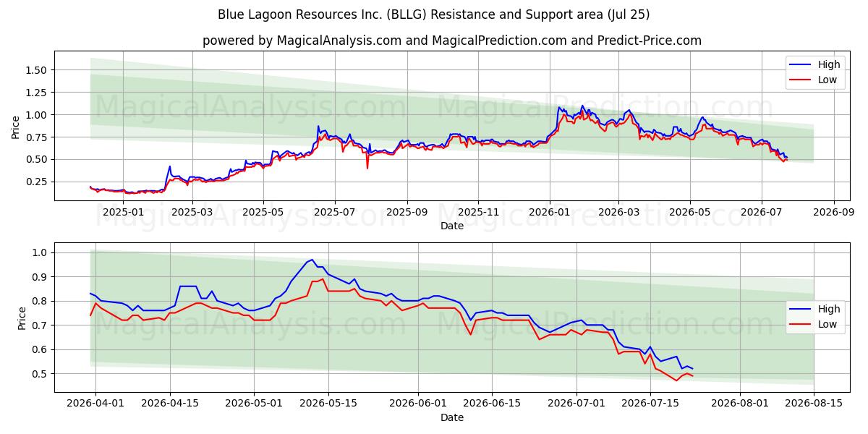868x434 pixels.
Task: Click the 2026-05-15 tick label
Action: (328, 404)
